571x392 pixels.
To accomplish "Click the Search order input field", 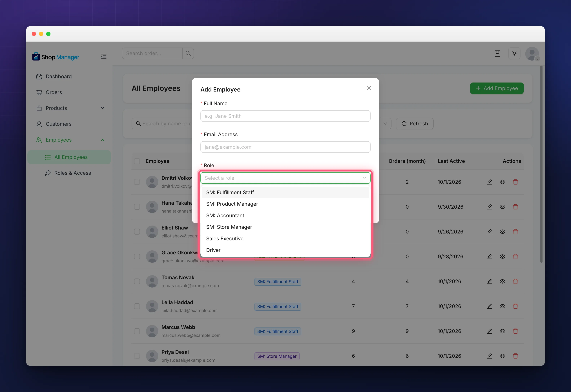I will (152, 53).
